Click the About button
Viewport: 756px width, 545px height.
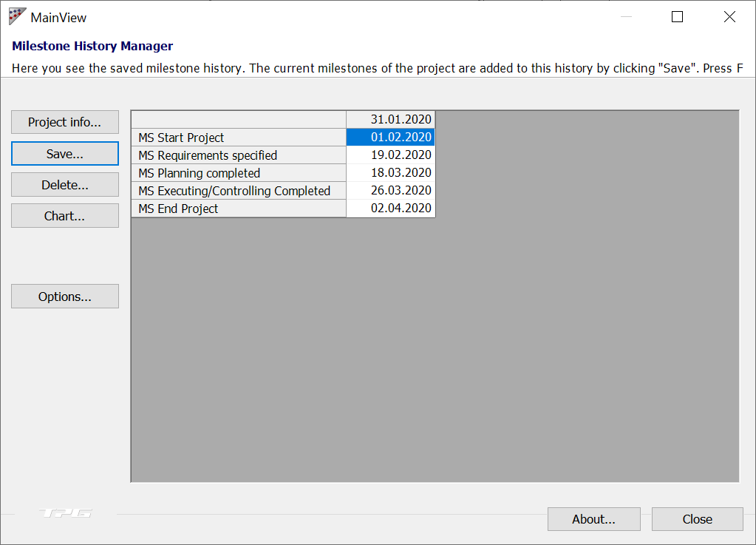(x=593, y=518)
